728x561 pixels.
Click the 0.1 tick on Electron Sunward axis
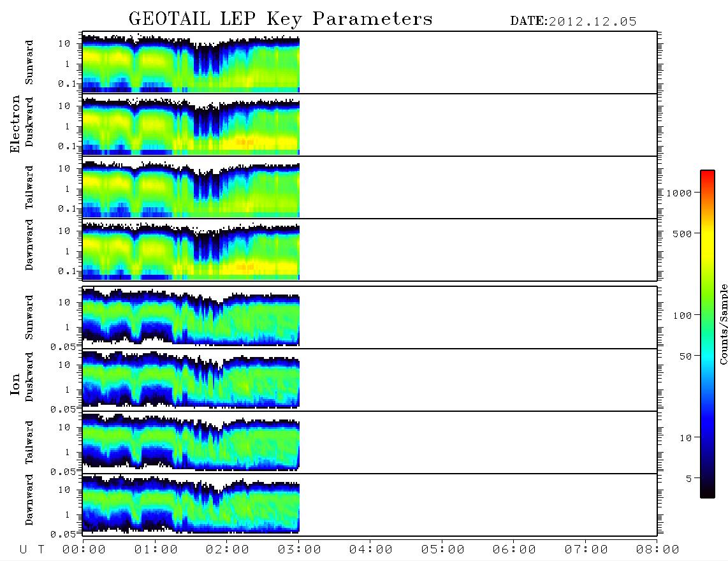click(68, 84)
